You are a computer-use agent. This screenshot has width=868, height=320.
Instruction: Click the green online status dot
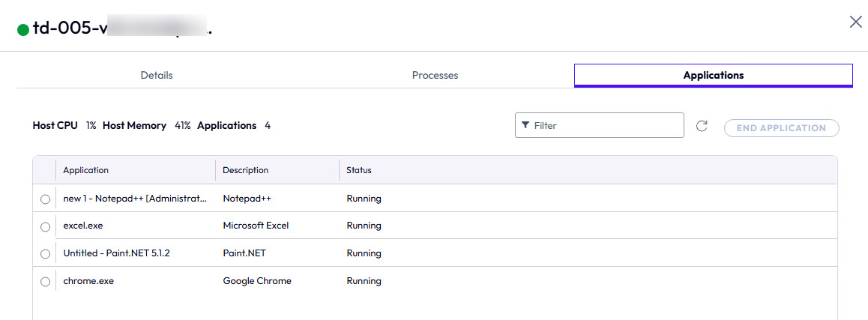point(23,31)
